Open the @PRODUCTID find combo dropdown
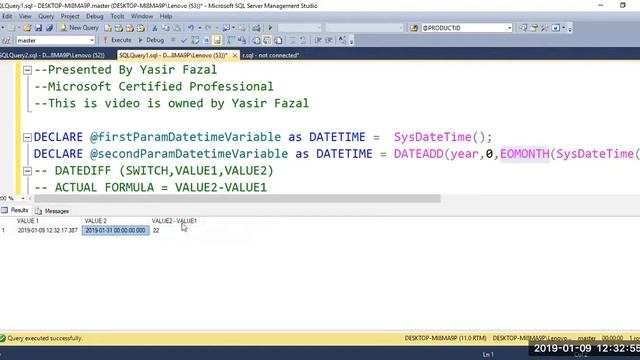 click(509, 28)
